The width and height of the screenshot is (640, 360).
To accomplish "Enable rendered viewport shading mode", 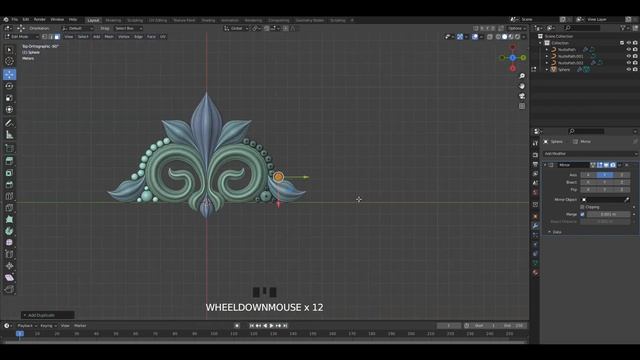I will point(517,37).
